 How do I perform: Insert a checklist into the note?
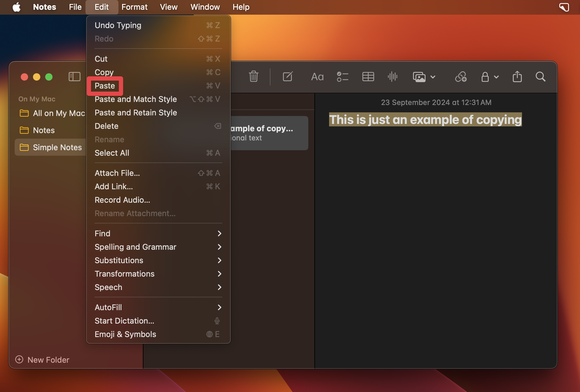point(343,77)
